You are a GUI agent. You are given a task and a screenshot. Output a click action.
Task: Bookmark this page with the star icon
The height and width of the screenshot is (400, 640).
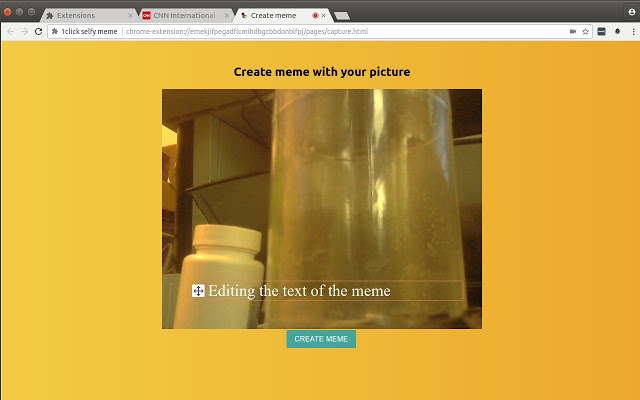[x=586, y=32]
